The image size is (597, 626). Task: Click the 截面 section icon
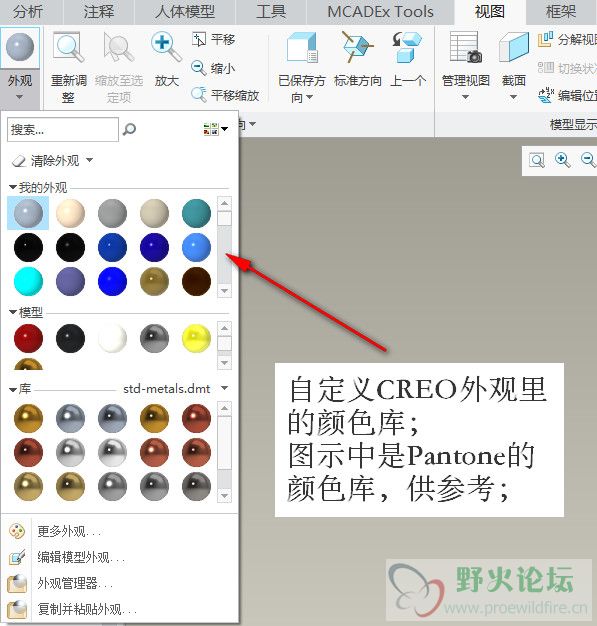(514, 48)
